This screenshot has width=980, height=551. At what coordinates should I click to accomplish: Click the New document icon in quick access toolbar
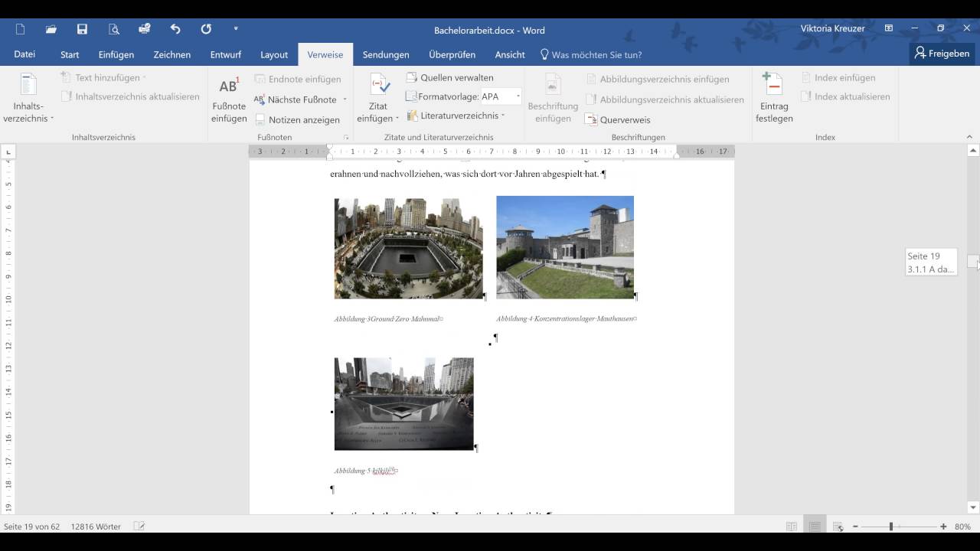click(x=21, y=30)
